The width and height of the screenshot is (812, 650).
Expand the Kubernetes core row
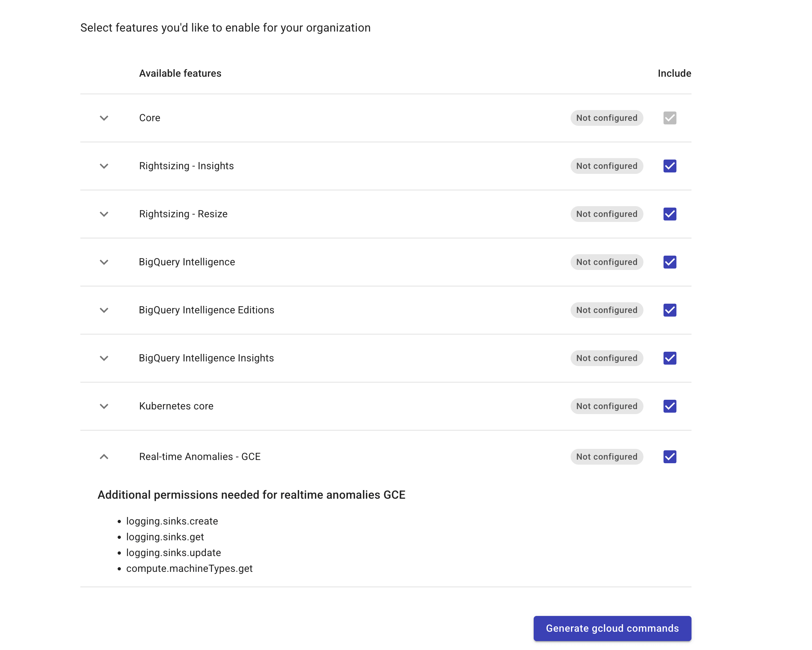(x=104, y=407)
